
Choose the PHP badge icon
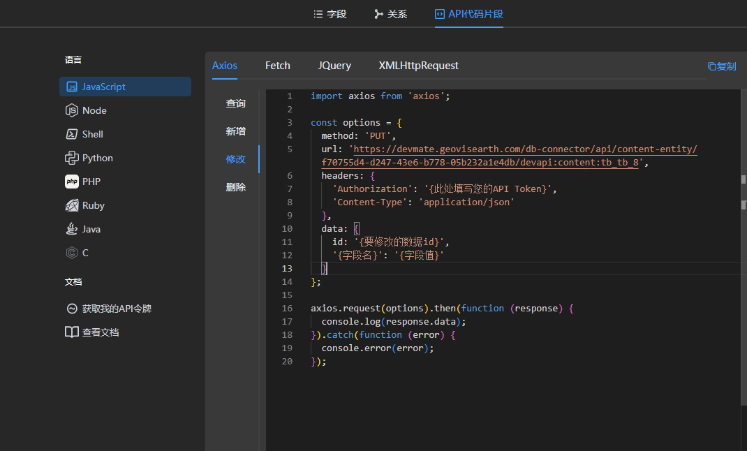(71, 181)
